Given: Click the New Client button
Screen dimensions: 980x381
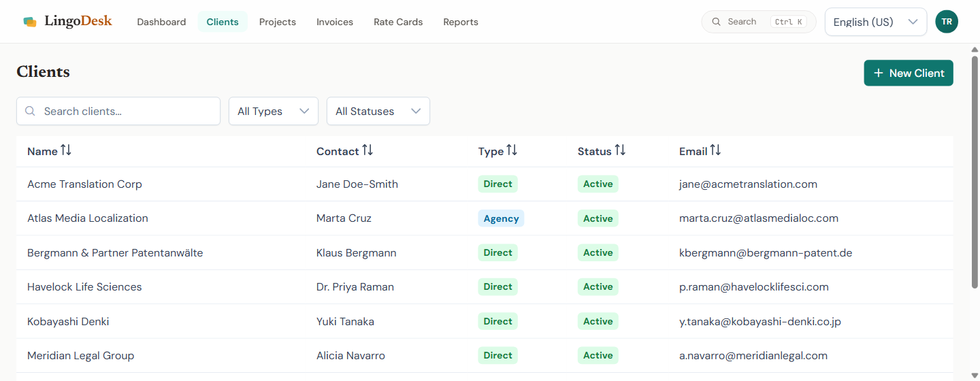Looking at the screenshot, I should (909, 73).
